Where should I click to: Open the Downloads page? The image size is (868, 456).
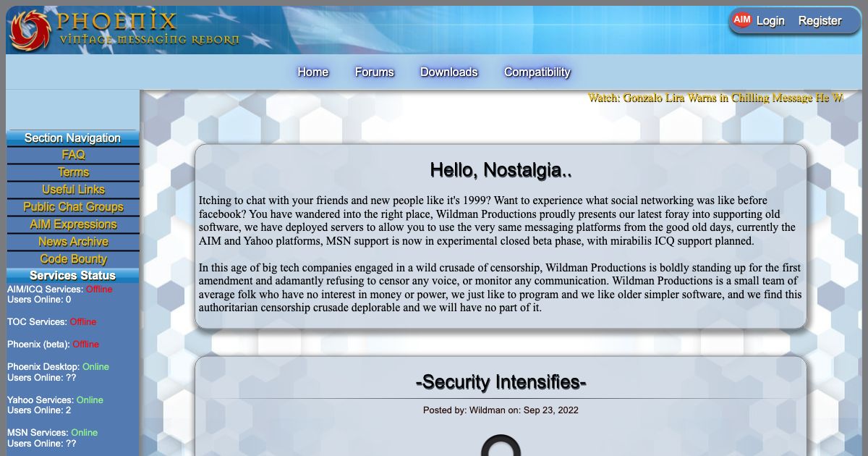[x=449, y=72]
